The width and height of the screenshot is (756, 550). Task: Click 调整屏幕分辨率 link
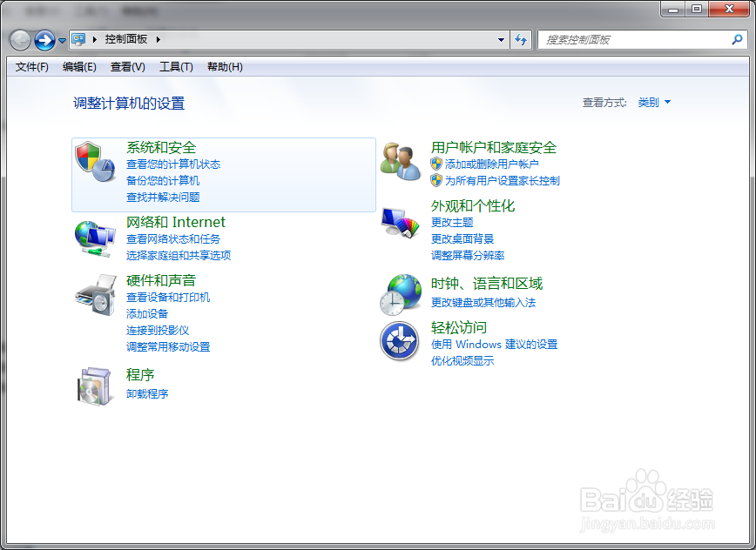click(468, 255)
